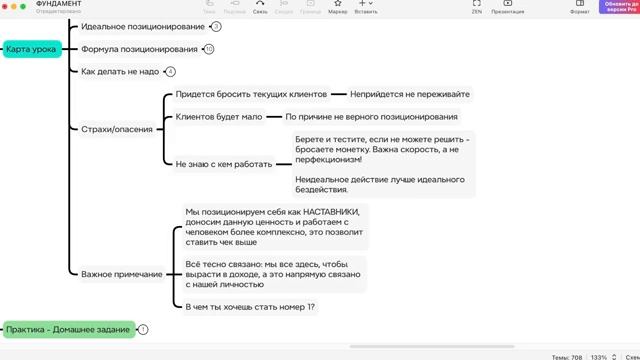Click the Связь (relationship) toolbar icon
640x360 pixels.
point(260,3)
